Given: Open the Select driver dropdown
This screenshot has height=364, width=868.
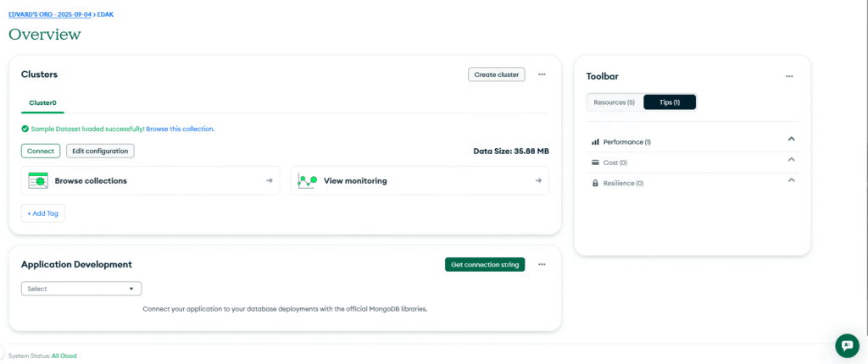Looking at the screenshot, I should point(81,289).
